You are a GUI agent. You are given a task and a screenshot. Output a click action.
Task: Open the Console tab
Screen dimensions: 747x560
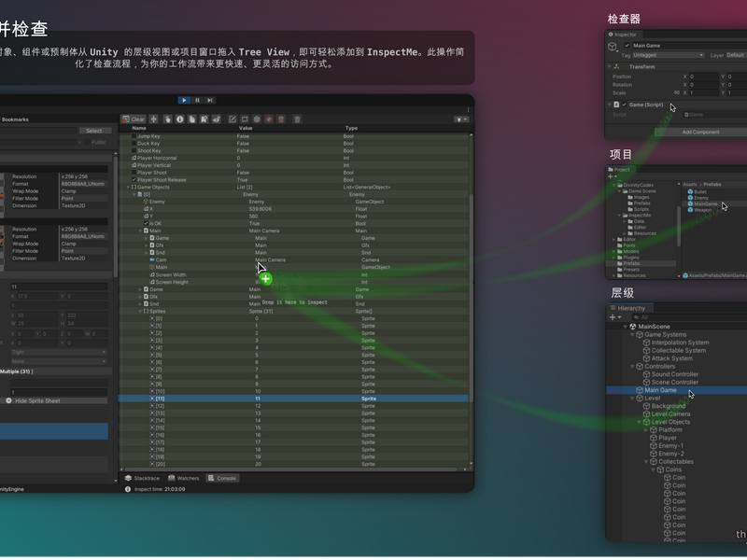pyautogui.click(x=222, y=479)
